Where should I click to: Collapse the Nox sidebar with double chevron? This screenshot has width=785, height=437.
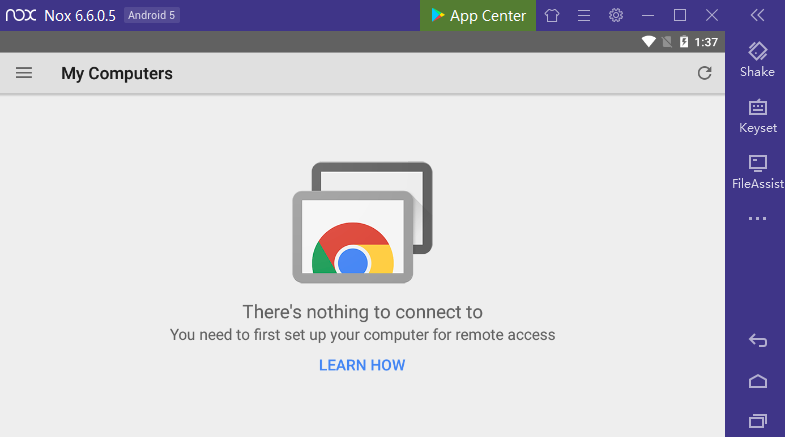pos(757,16)
